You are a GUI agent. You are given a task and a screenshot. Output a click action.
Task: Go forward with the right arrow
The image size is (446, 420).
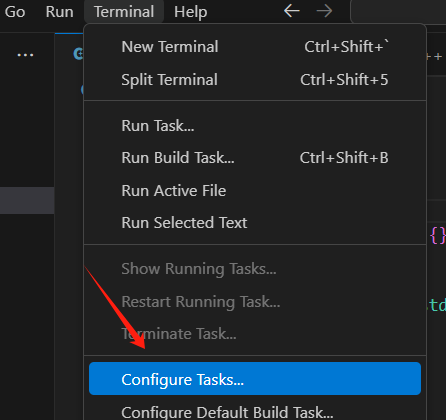[x=324, y=11]
